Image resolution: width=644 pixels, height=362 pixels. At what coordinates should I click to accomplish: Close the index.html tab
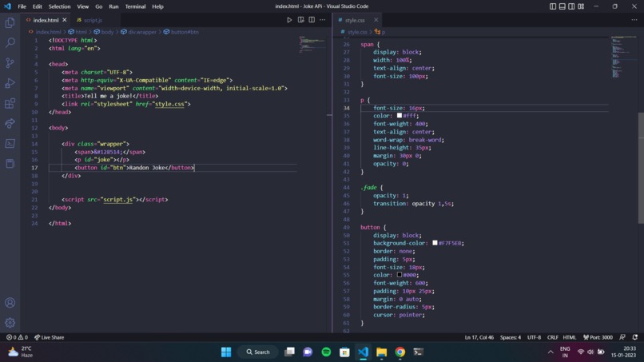point(65,20)
